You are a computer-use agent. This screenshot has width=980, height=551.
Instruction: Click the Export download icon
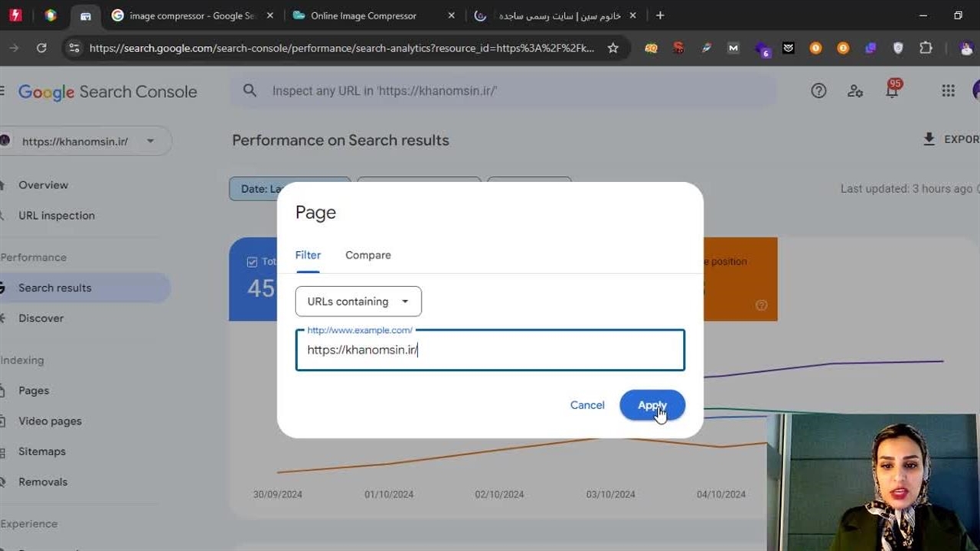click(929, 139)
